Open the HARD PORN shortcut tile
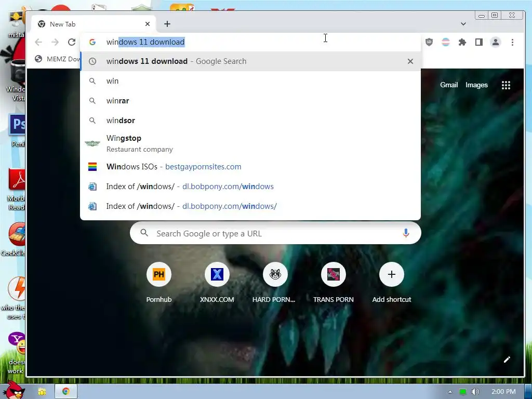 coord(275,283)
